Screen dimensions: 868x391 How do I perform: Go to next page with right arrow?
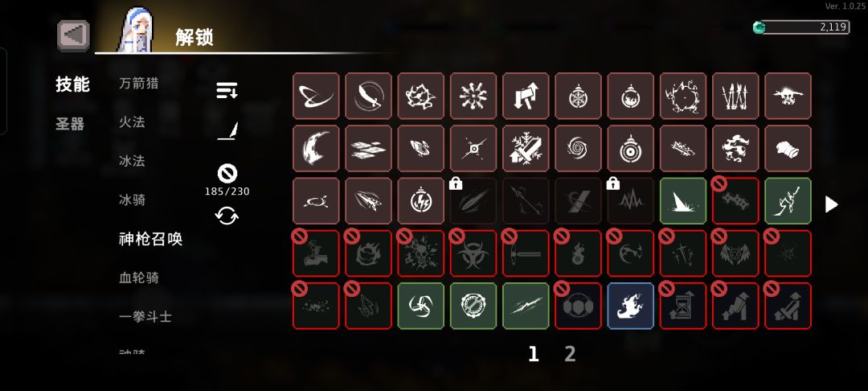click(x=832, y=204)
